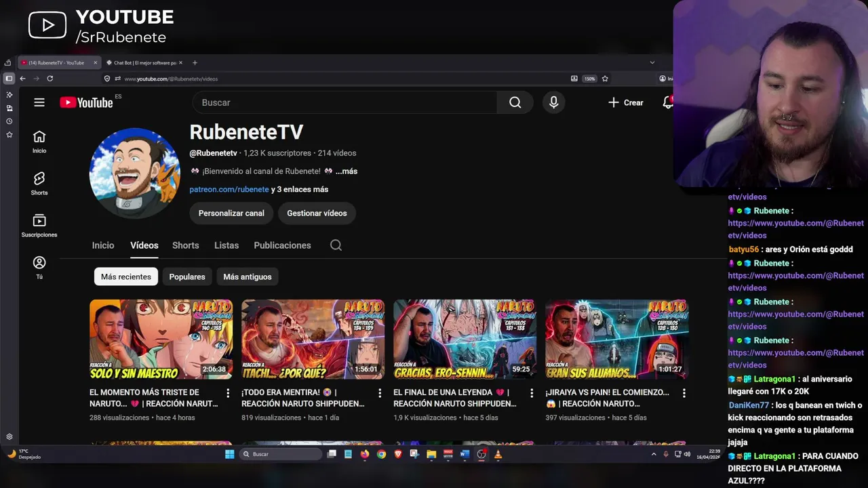Open the y 3 enlaces más link

coord(300,190)
